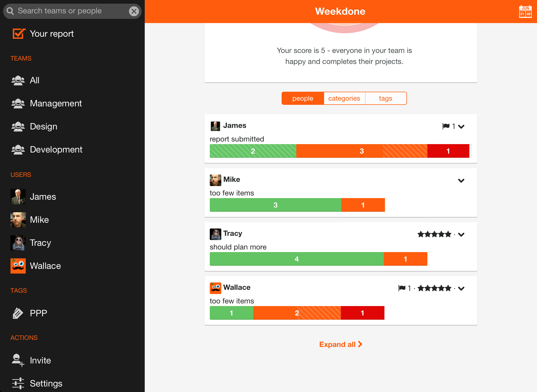
Task: Select the people tab
Action: [x=303, y=98]
